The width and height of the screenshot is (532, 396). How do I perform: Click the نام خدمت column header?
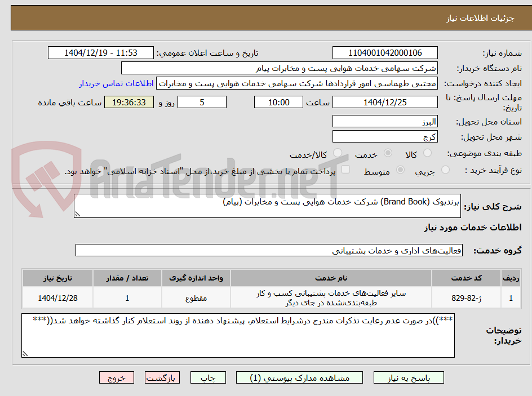[x=331, y=278]
